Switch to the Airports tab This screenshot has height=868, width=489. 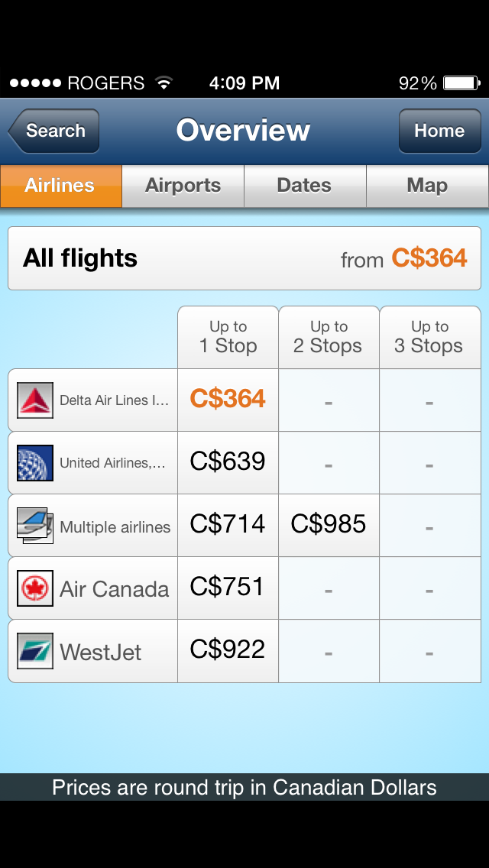183,186
